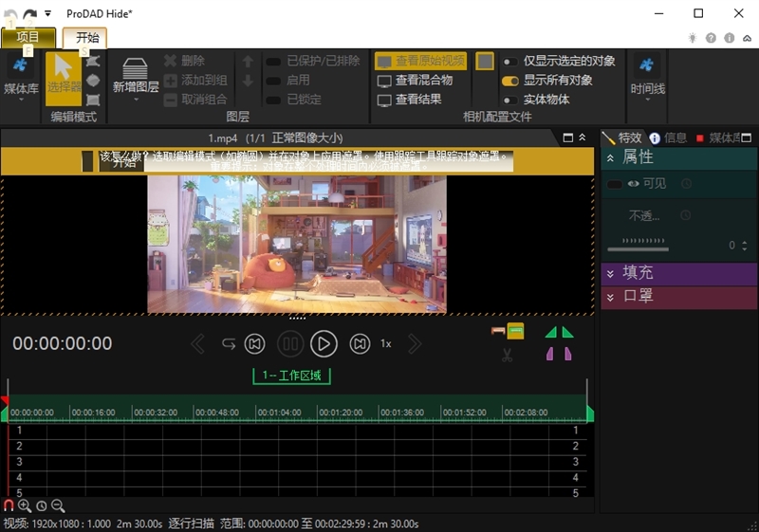Move layer down with the down arrow
Image resolution: width=759 pixels, height=532 pixels.
pos(248,81)
